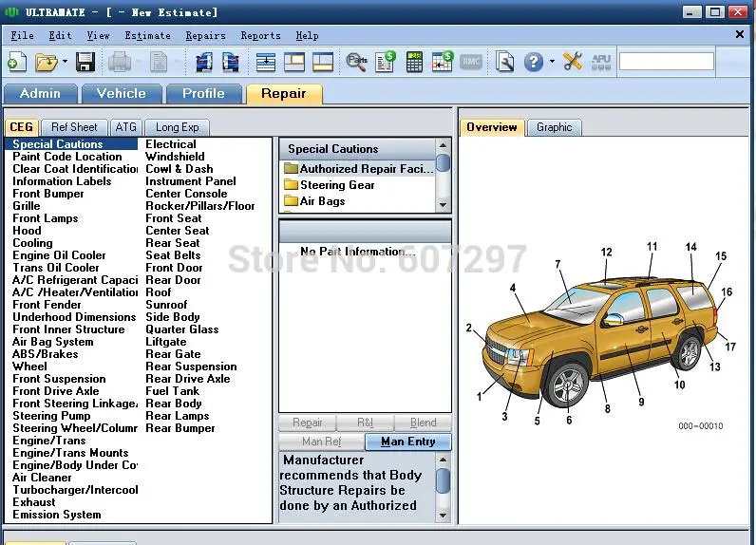Open the dropdown arrow beside Open folder
The width and height of the screenshot is (756, 545).
pyautogui.click(x=66, y=62)
